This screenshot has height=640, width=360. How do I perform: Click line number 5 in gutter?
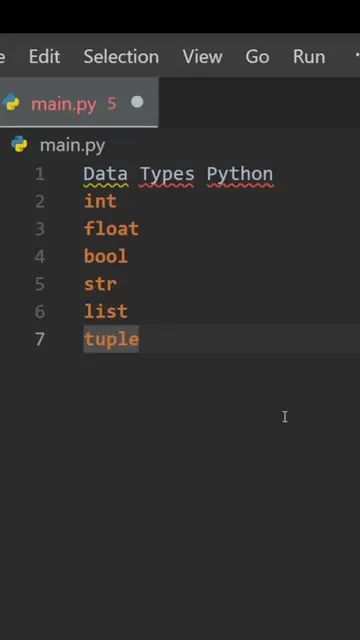[x=40, y=284]
